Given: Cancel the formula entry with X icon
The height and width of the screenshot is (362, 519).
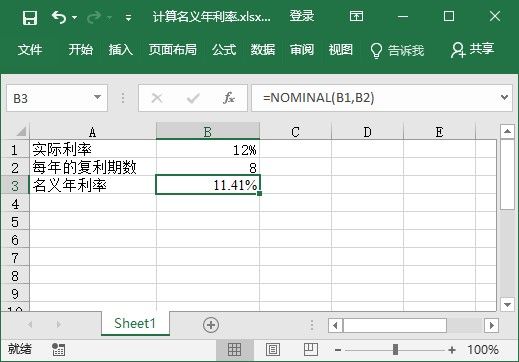Looking at the screenshot, I should 157,98.
